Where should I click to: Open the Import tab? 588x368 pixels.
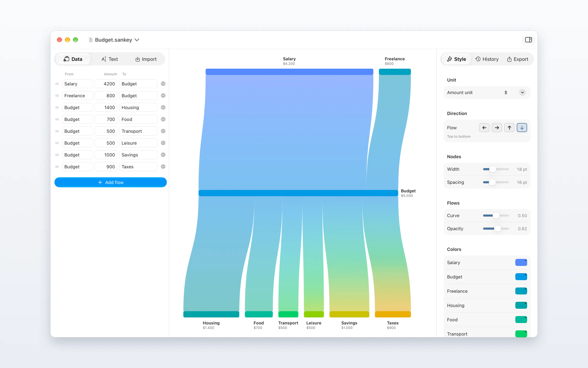(146, 59)
